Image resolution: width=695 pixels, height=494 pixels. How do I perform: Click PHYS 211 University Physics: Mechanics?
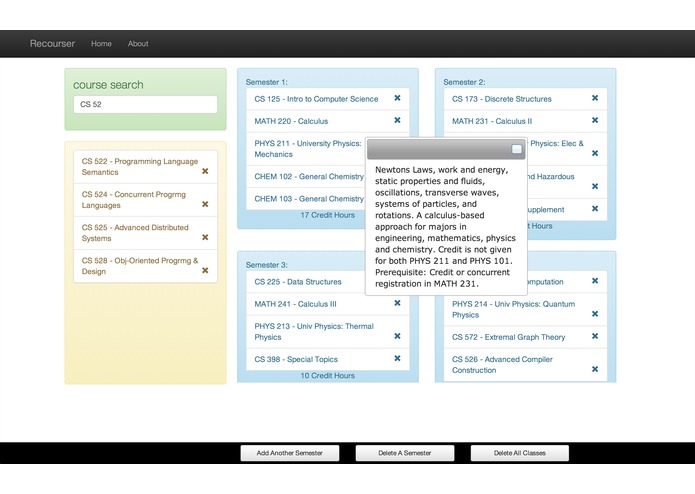point(308,149)
